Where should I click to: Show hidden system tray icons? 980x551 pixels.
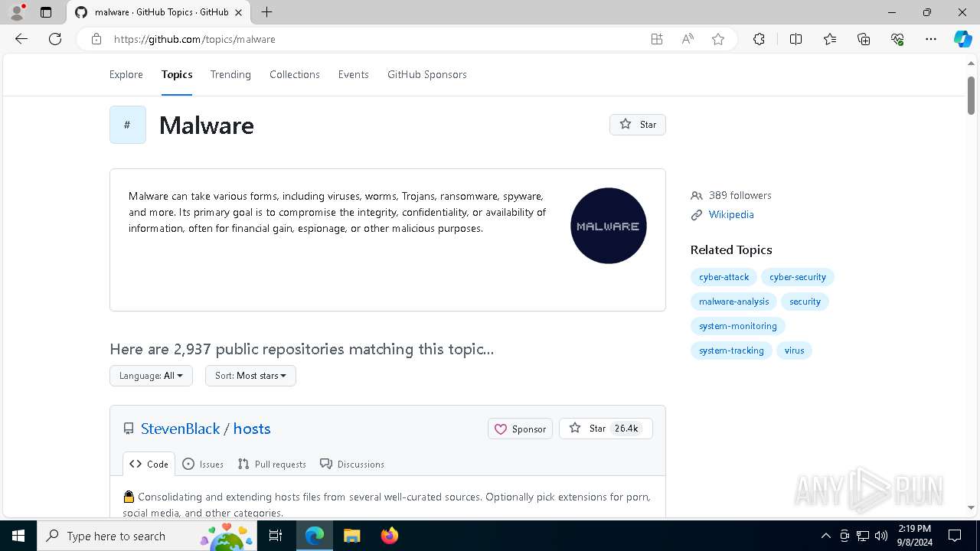click(x=825, y=536)
